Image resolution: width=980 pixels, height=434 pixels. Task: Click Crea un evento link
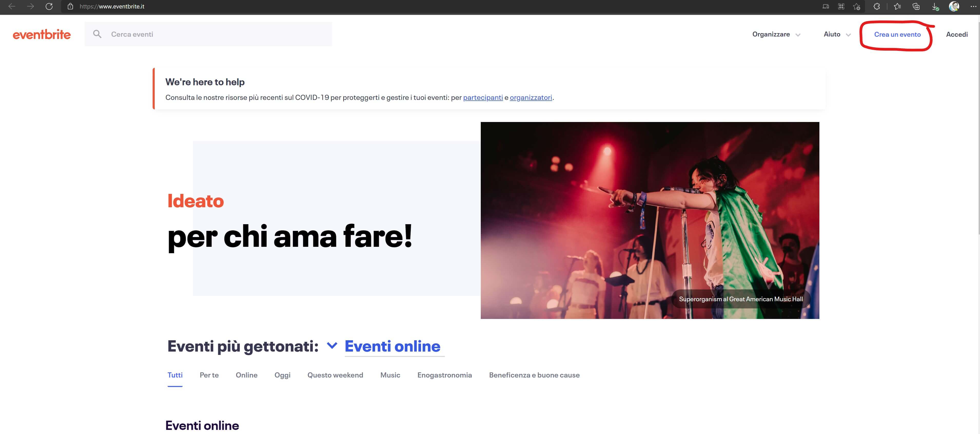(x=897, y=34)
